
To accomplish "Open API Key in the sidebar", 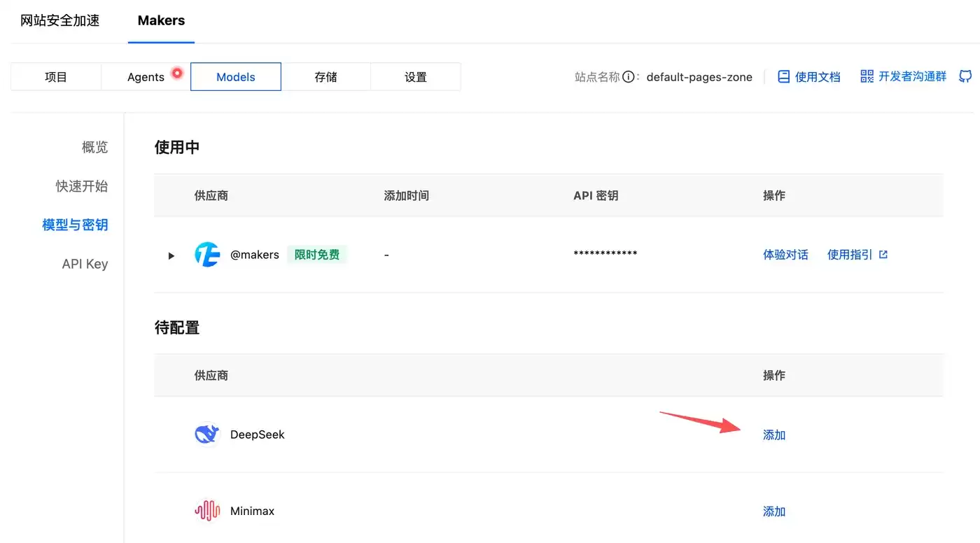I will click(85, 264).
